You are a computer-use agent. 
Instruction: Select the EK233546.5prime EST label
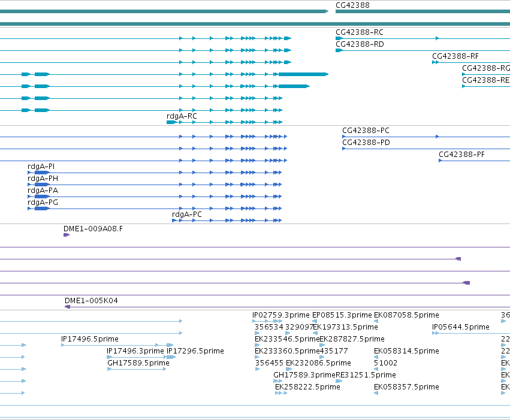287,339
